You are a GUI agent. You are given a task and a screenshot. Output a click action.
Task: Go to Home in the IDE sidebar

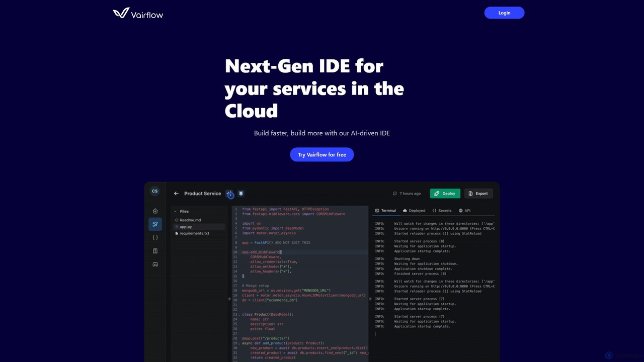[x=155, y=211]
